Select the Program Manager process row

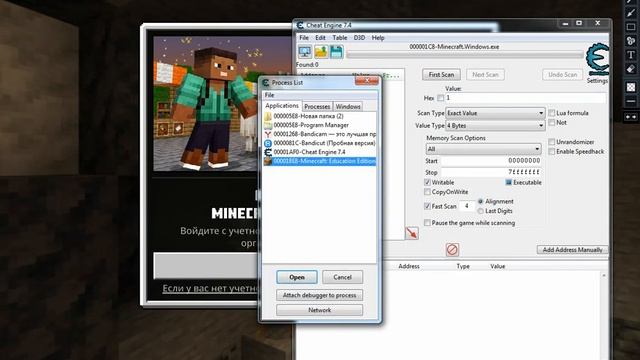[320, 125]
